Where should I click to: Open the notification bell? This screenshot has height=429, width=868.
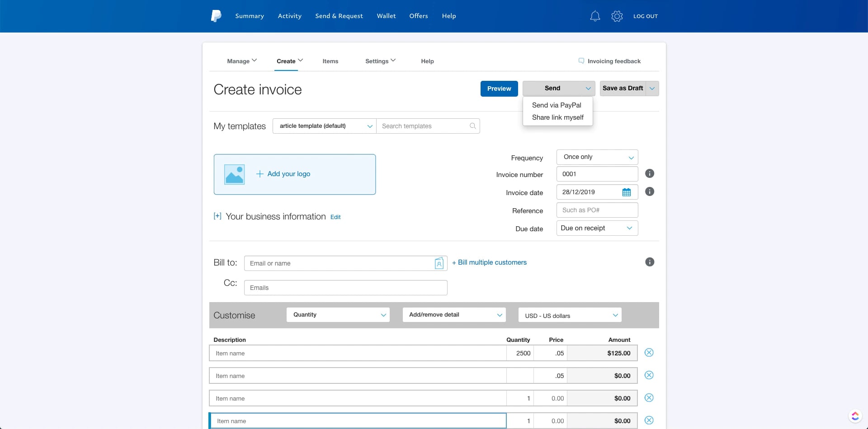pos(595,16)
